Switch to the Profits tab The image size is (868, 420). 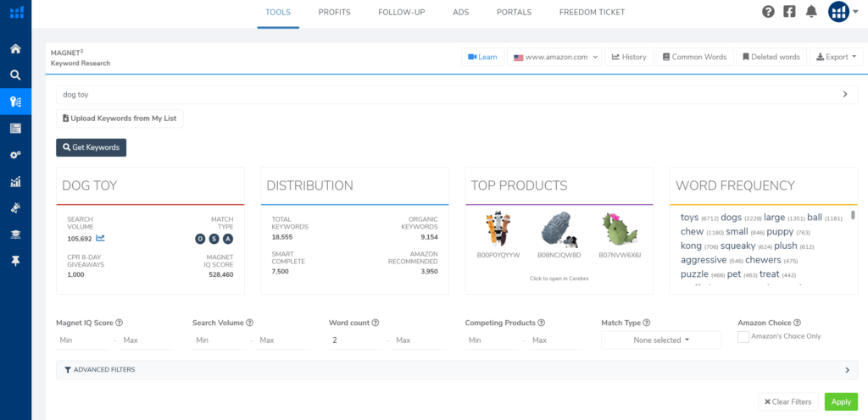334,12
